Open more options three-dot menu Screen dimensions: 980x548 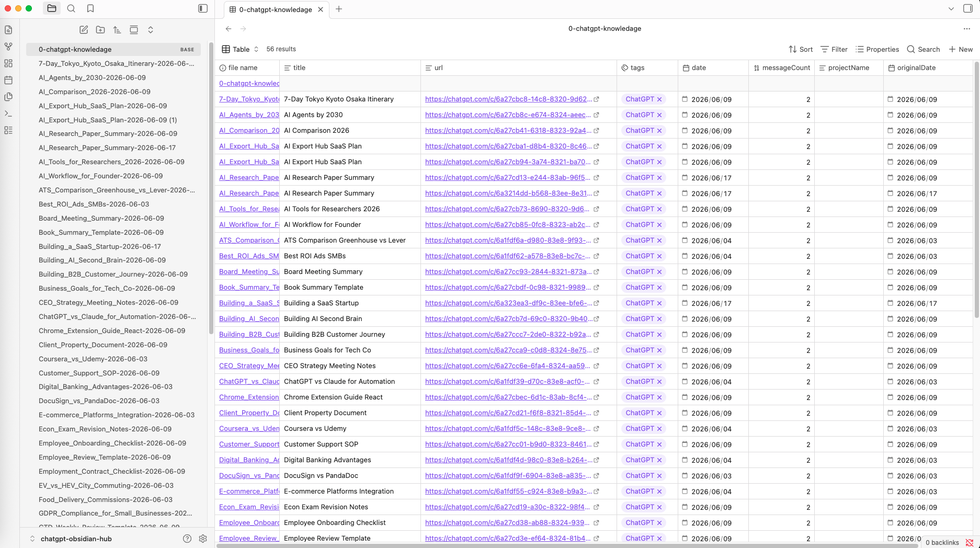[x=966, y=29]
